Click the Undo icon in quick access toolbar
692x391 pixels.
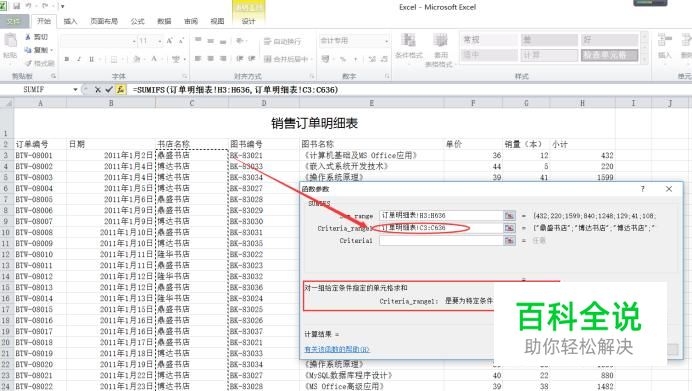(29, 6)
